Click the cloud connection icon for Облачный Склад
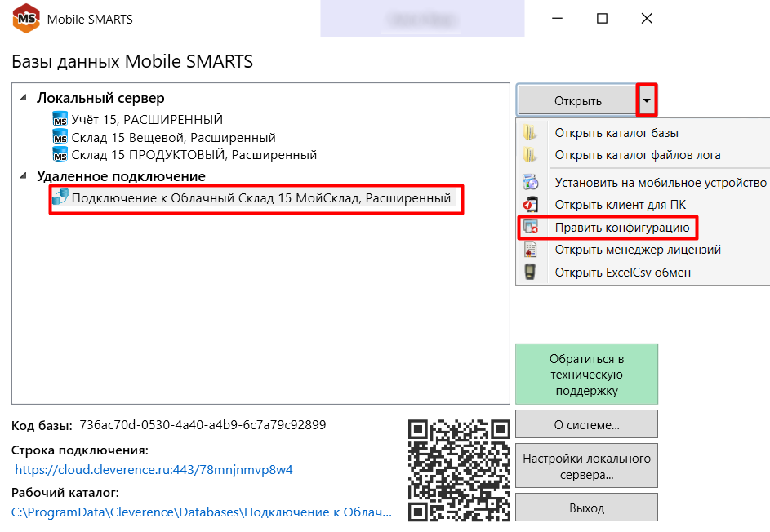The image size is (770, 532). [60, 197]
